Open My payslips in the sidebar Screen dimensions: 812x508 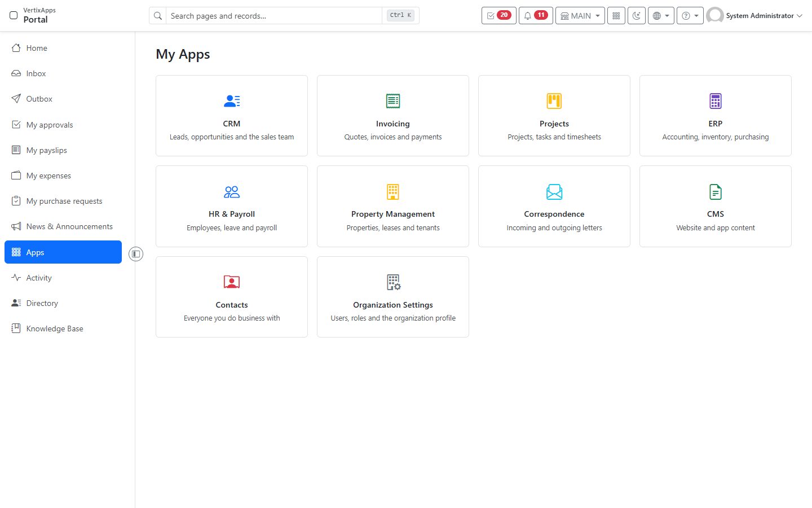[x=63, y=150]
